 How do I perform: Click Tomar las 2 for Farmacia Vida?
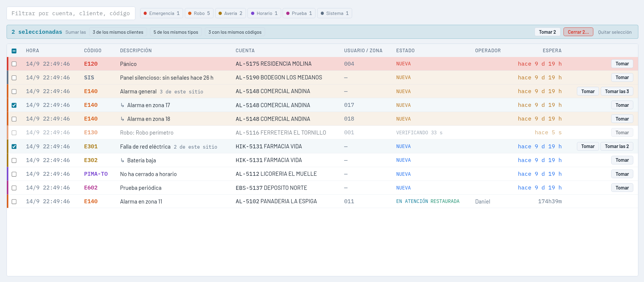coord(617,146)
